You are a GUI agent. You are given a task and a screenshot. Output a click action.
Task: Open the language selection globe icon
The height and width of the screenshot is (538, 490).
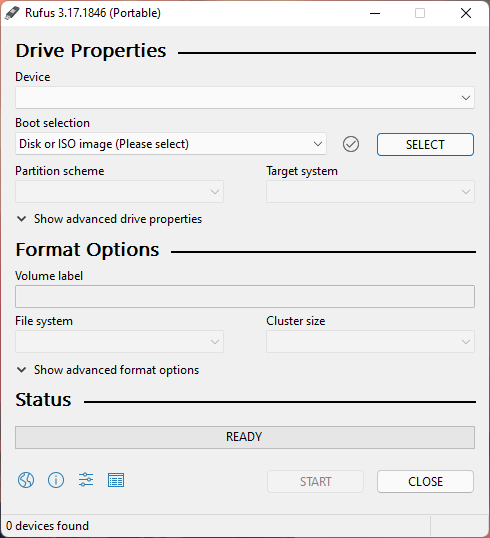(x=26, y=480)
